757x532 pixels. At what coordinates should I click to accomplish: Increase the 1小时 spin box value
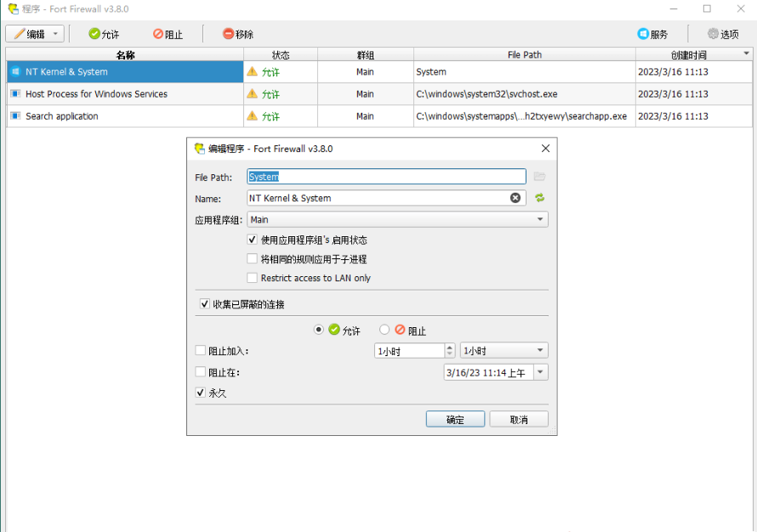[x=449, y=347]
